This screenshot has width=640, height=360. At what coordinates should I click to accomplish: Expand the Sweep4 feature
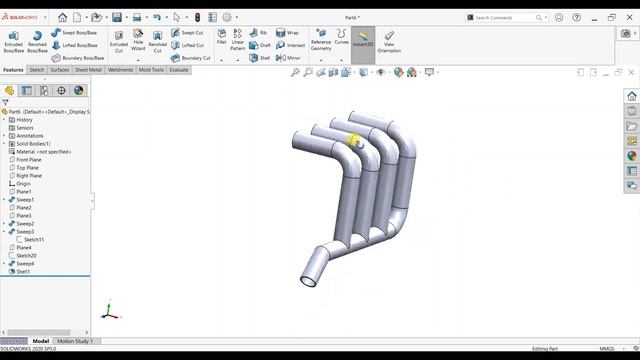pos(4,264)
